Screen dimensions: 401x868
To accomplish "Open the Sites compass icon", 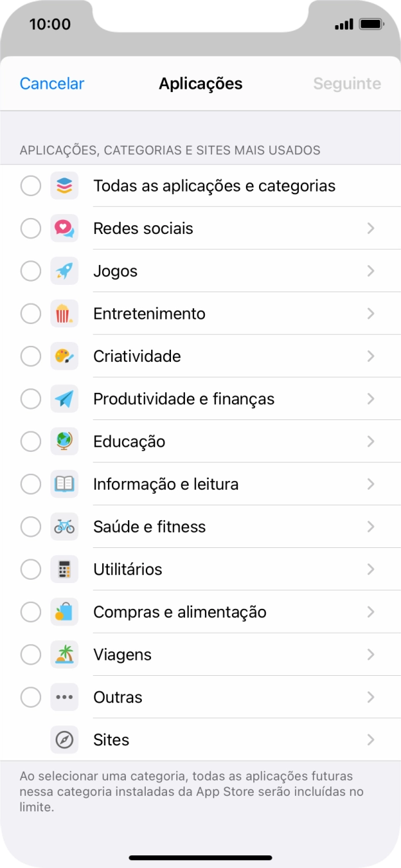I will point(64,739).
